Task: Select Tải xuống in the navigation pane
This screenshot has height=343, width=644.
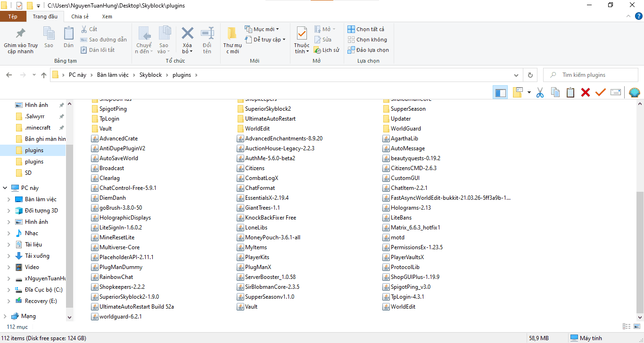Action: [37, 256]
